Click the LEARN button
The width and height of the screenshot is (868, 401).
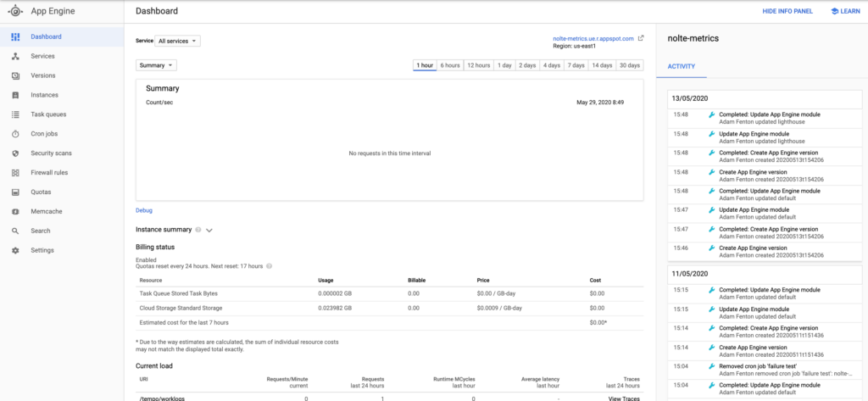coord(845,11)
